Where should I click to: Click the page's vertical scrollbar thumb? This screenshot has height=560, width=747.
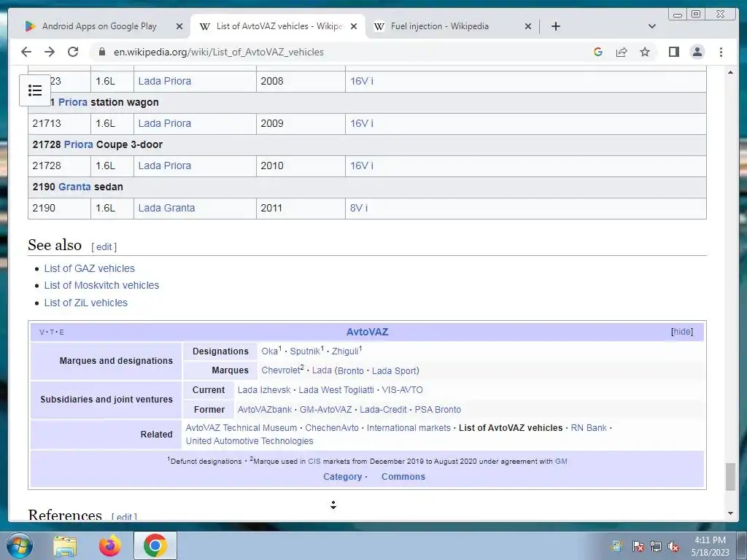(x=730, y=476)
